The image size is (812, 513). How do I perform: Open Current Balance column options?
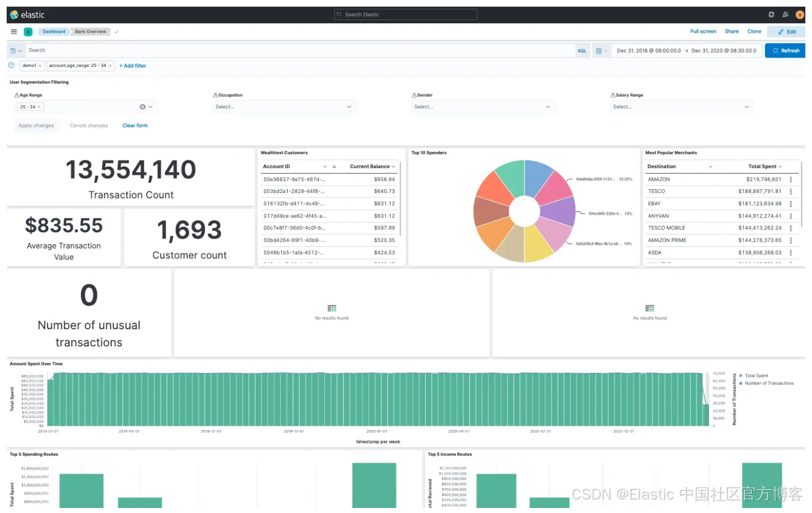[x=394, y=167]
